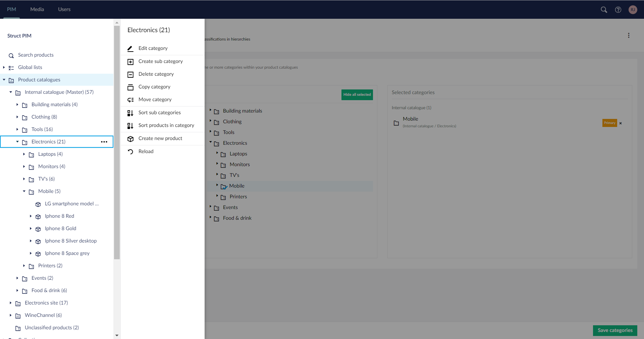Screen dimensions: 644x339
Task: Select Move category menu entry
Action: 155,99
